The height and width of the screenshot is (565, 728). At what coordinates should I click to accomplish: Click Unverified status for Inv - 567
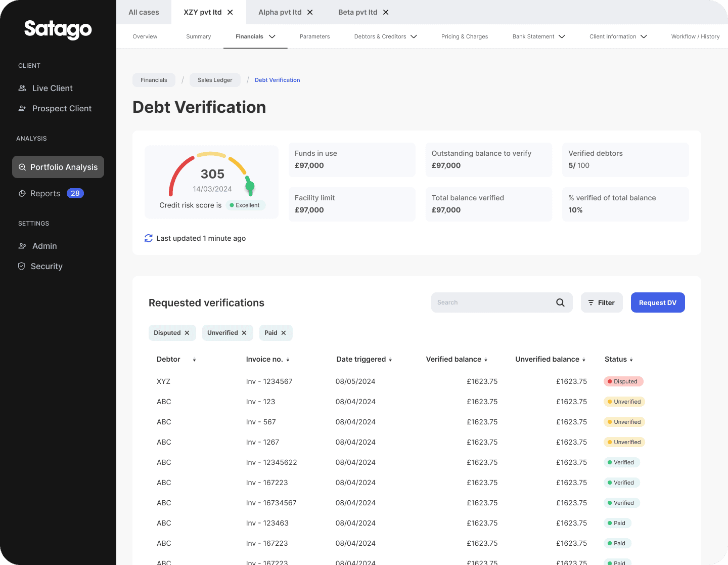coord(624,422)
